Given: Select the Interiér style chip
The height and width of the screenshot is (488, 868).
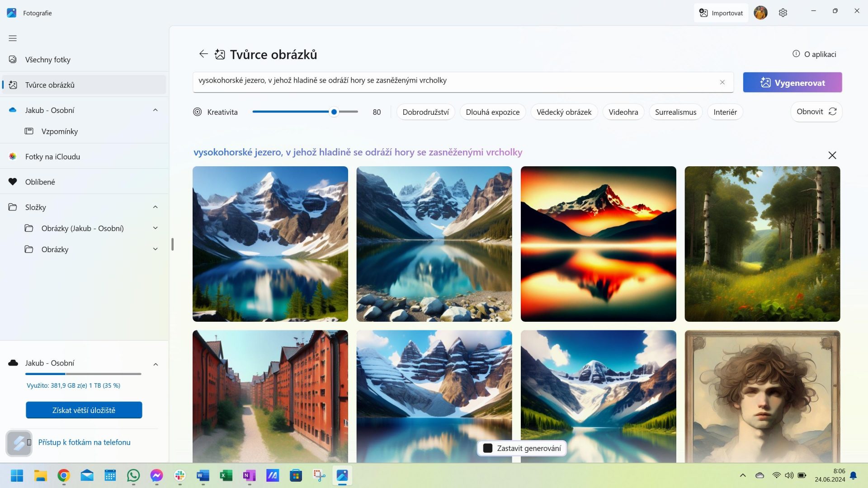Looking at the screenshot, I should 725,112.
